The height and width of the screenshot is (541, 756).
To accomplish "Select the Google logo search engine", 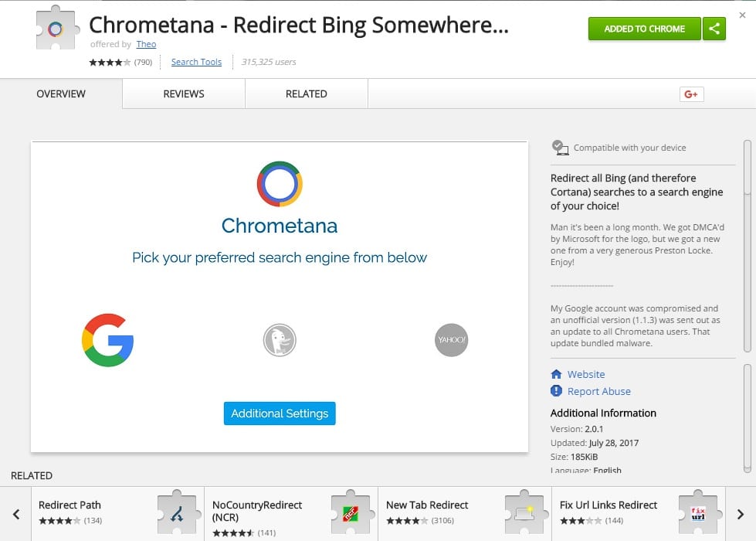I will point(107,340).
